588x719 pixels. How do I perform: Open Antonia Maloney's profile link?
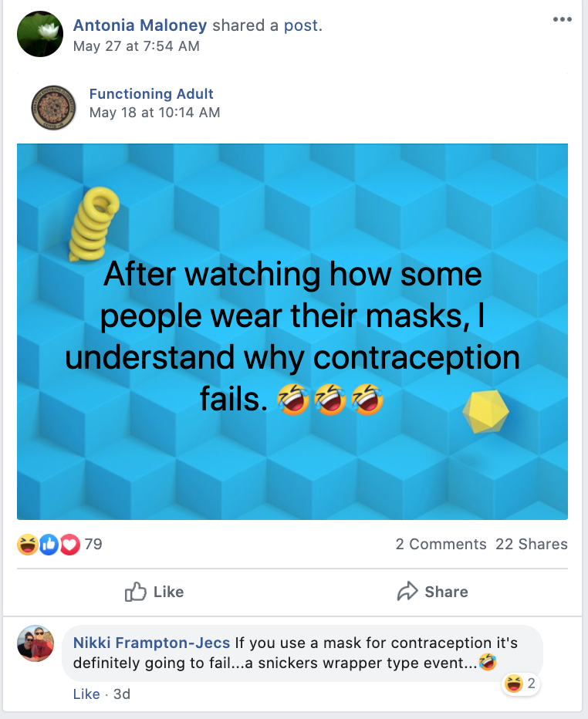tap(140, 25)
